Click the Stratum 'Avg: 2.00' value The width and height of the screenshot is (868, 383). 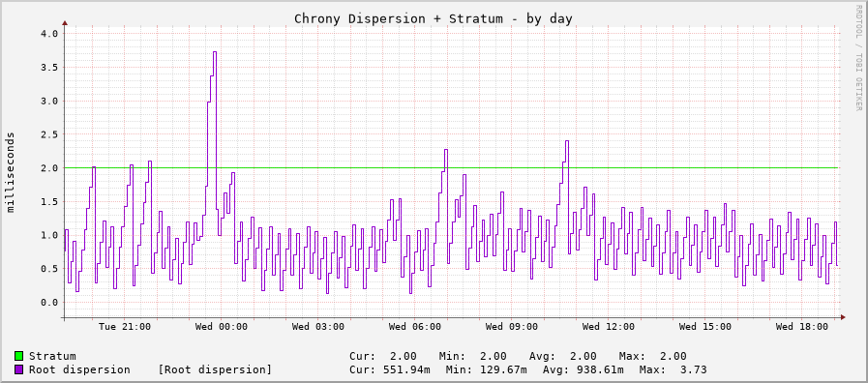tap(563, 357)
